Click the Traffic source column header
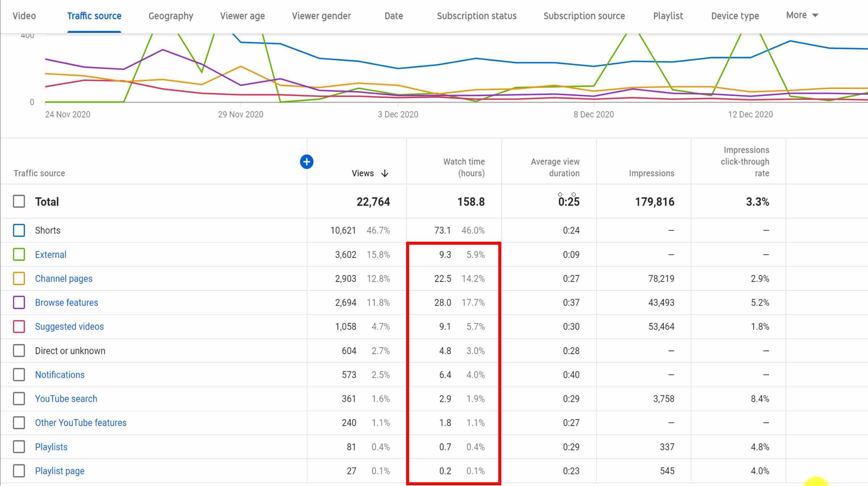The image size is (868, 486). [x=39, y=173]
